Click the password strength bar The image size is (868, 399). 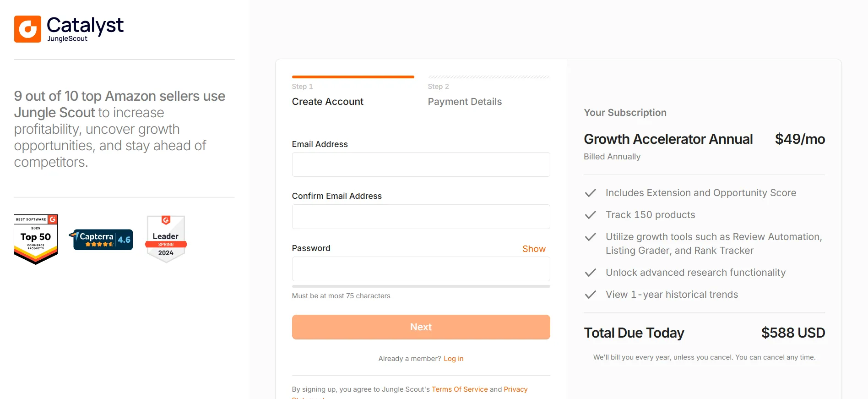tap(421, 286)
